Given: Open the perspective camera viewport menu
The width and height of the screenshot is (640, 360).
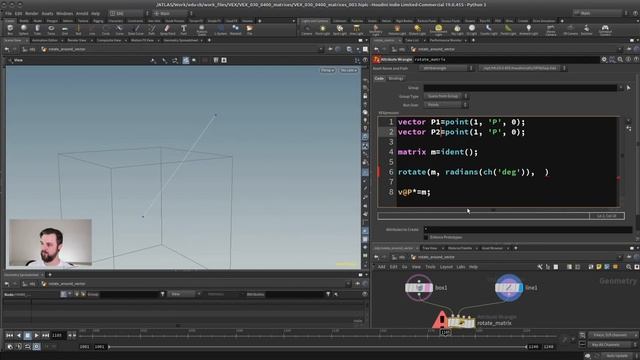Looking at the screenshot, I should (327, 70).
